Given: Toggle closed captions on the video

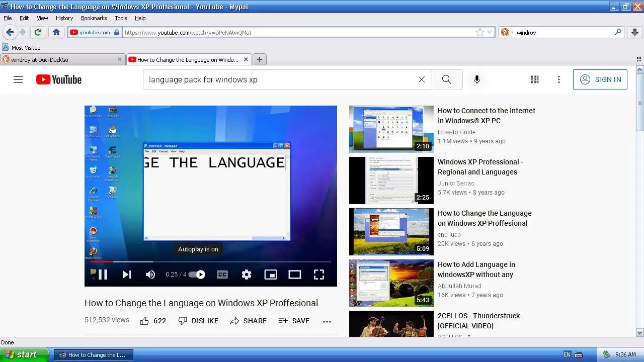Looking at the screenshot, I should [x=222, y=275].
